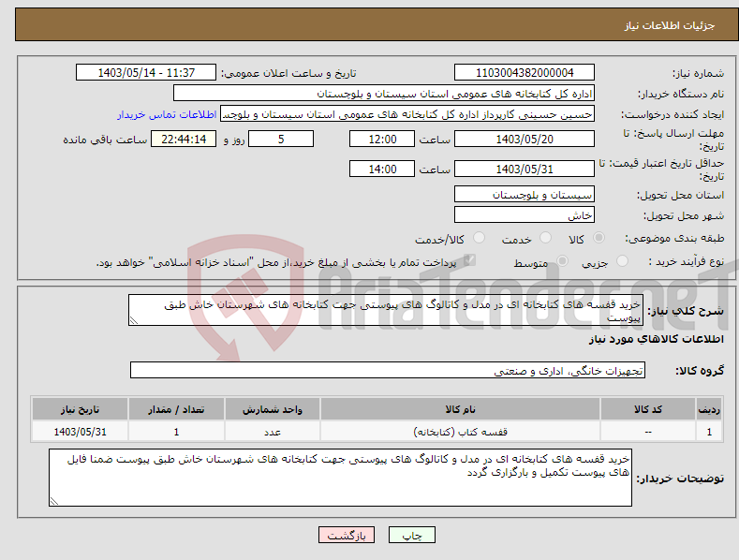Image resolution: width=739 pixels, height=560 pixels.
Task: Click the delivery province field سیستان و بلوچستان
Action: pos(525,194)
